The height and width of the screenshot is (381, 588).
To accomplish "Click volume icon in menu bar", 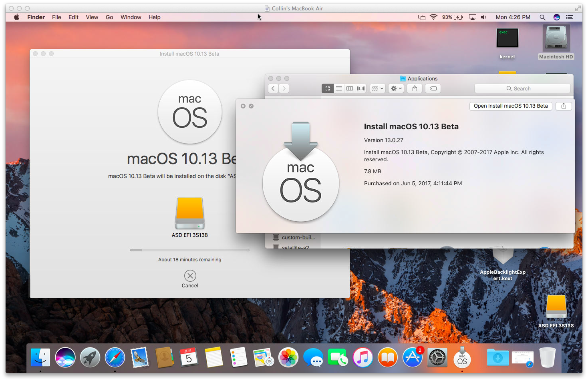I will click(x=483, y=17).
